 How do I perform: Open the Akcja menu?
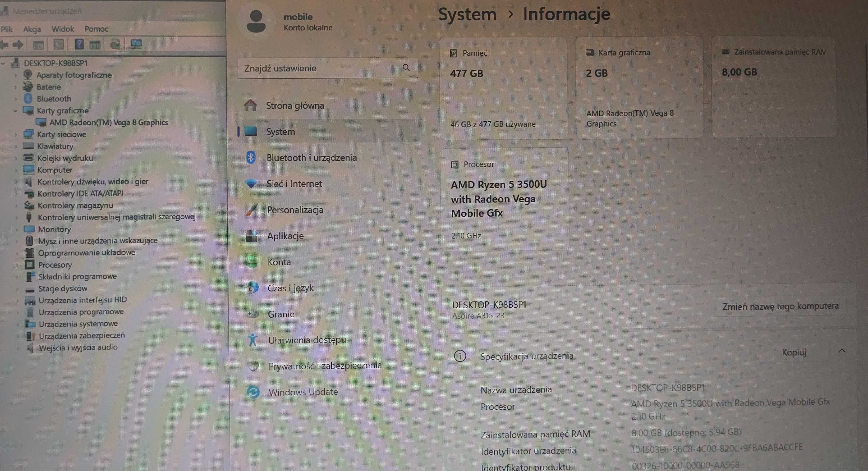32,29
